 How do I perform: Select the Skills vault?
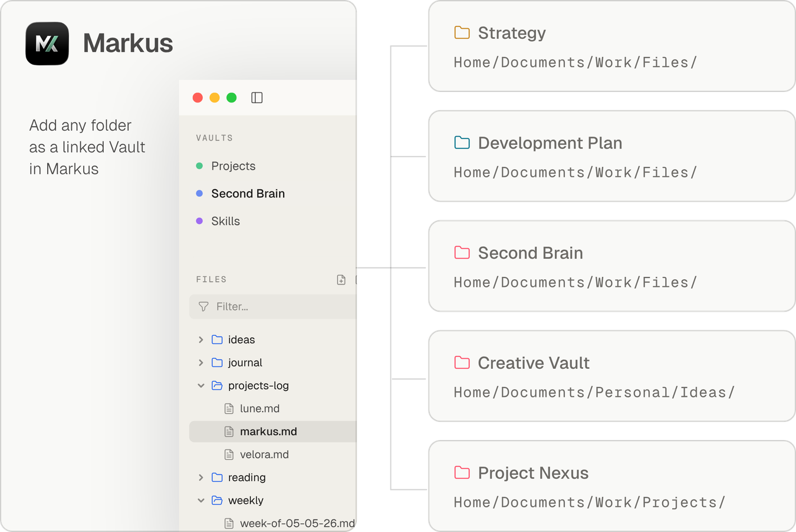[225, 221]
